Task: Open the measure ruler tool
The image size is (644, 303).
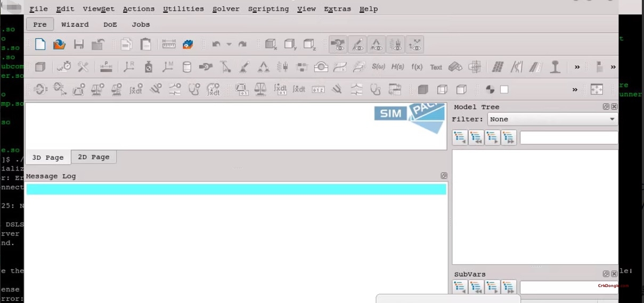Action: pos(169,45)
